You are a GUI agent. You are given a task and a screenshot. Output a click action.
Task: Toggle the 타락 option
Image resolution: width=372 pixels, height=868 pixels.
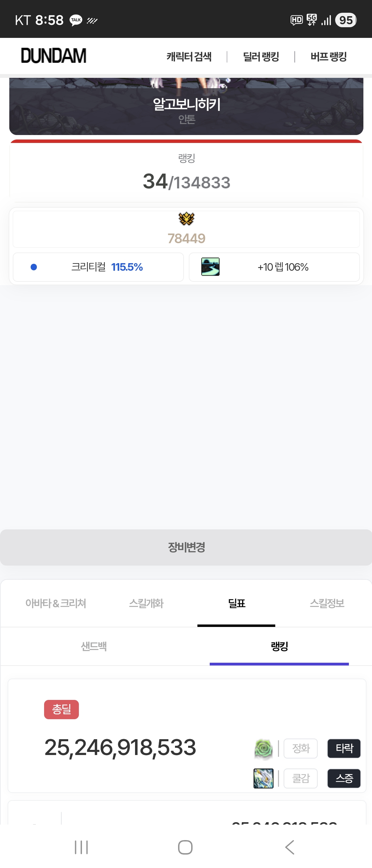coord(344,748)
